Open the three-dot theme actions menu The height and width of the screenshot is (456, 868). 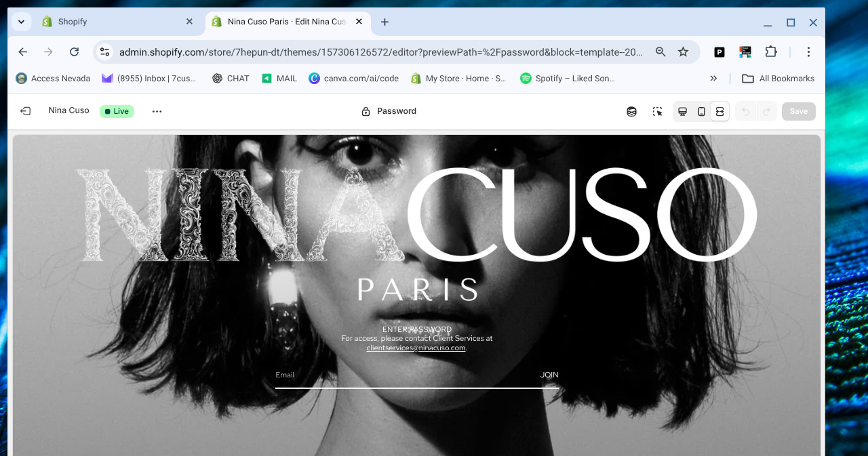[157, 112]
